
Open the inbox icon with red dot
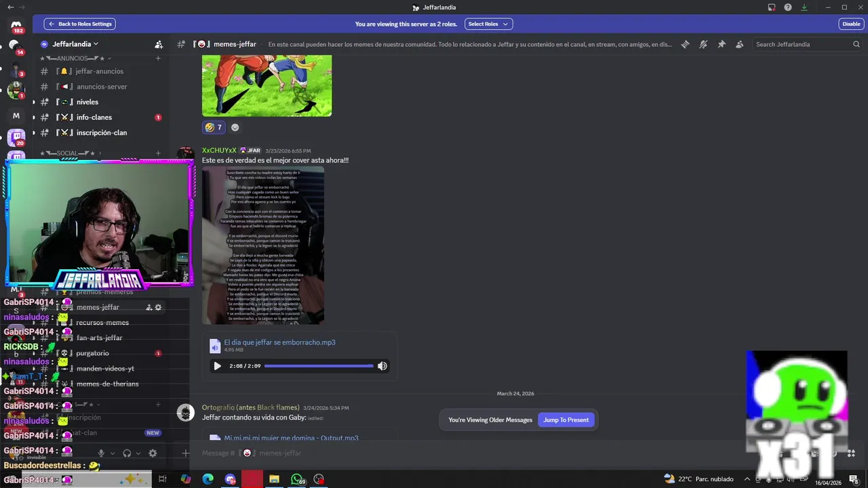click(772, 7)
